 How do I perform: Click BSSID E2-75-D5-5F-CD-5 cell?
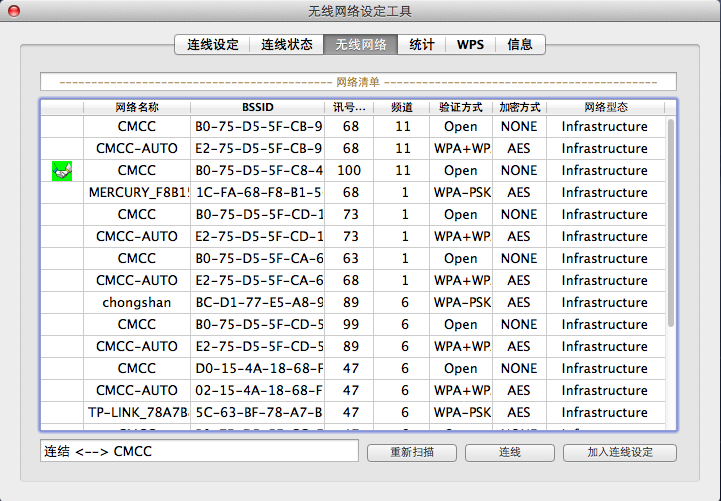(x=258, y=347)
